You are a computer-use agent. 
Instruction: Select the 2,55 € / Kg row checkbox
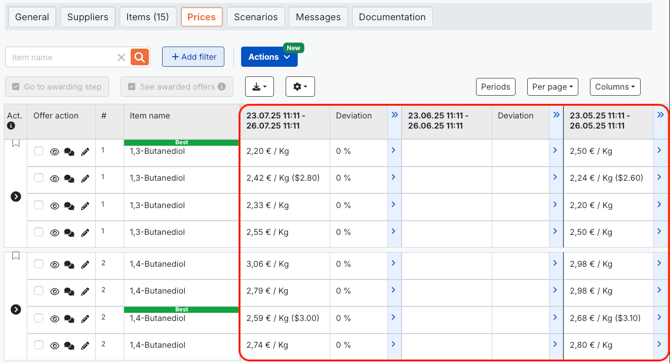[39, 232]
